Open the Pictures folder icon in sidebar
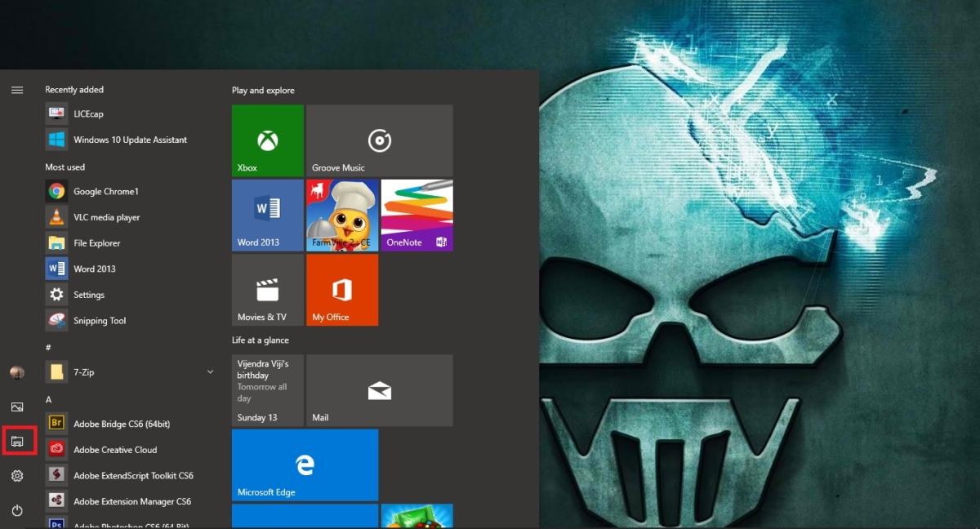 [17, 407]
